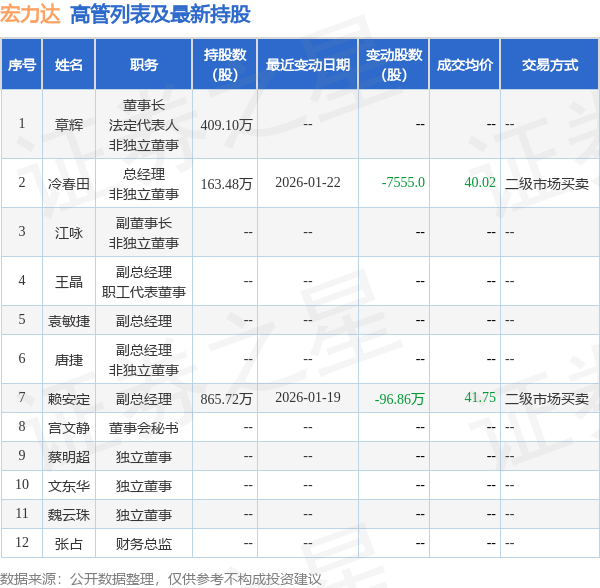Click the name 蔡明超
Image resolution: width=600 pixels, height=588 pixels.
[x=68, y=457]
